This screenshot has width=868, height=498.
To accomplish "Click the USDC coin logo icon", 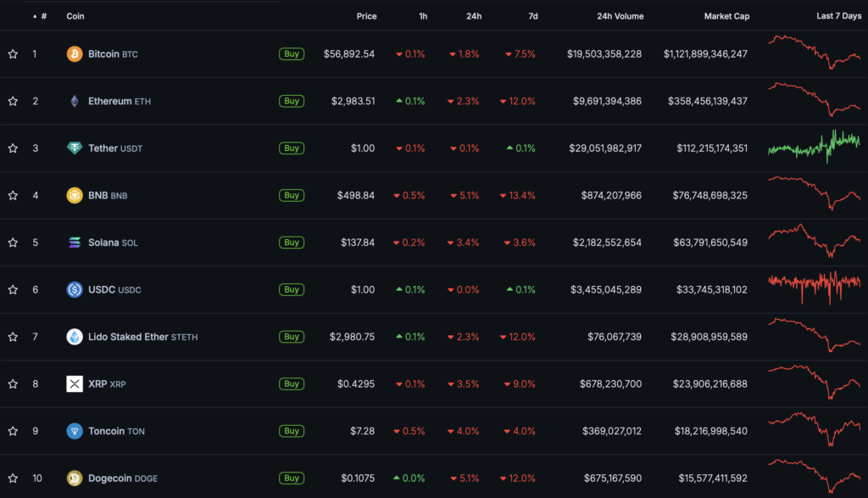I will coord(75,289).
